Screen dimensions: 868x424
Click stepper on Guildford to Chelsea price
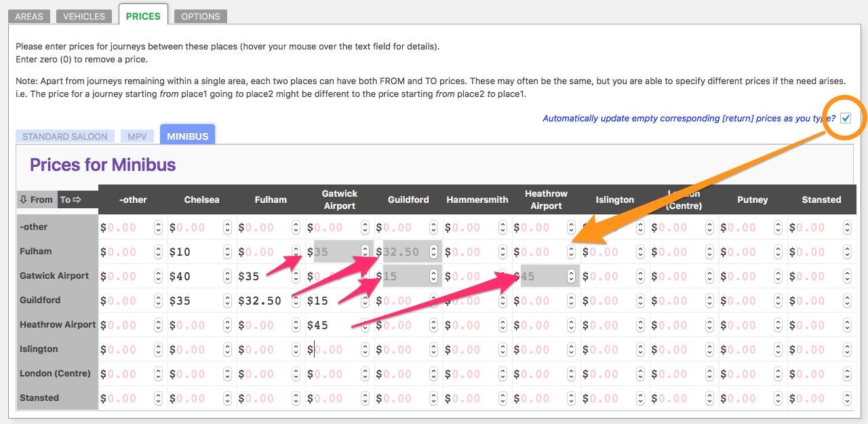(x=226, y=301)
